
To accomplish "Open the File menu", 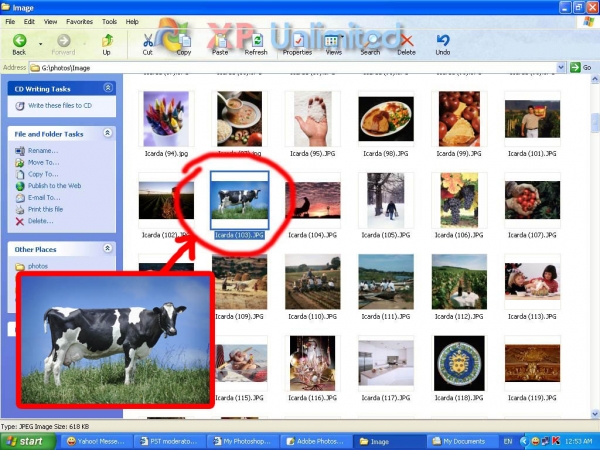I will coord(10,22).
